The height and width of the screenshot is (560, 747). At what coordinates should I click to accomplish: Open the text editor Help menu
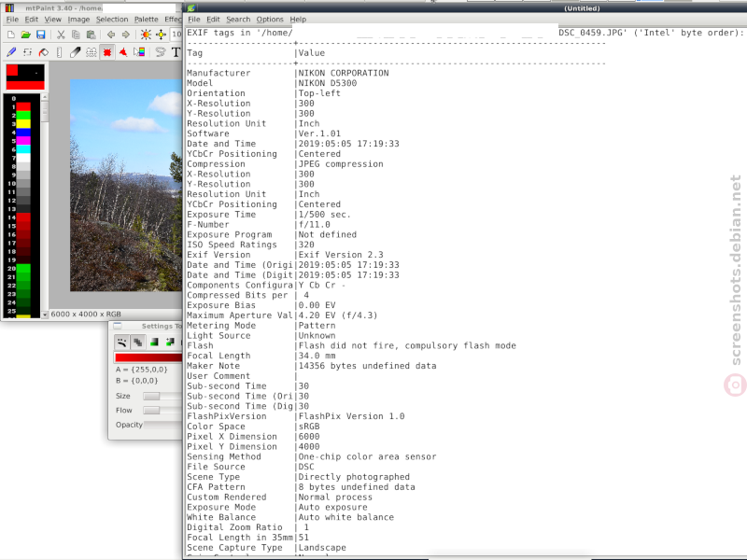[x=298, y=20]
